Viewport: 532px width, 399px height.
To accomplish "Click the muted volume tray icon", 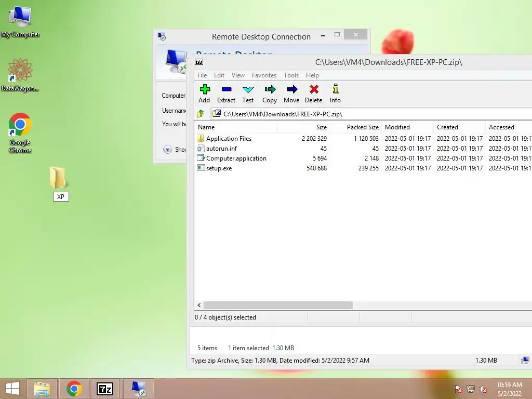I will click(483, 389).
